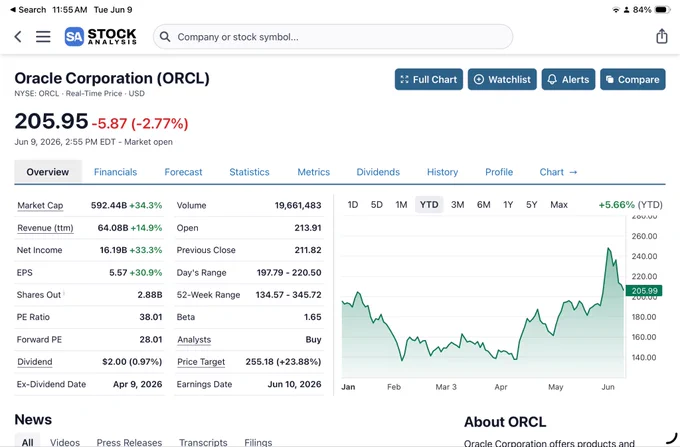Click the Earnings Date Jun 10, 2026

click(294, 384)
